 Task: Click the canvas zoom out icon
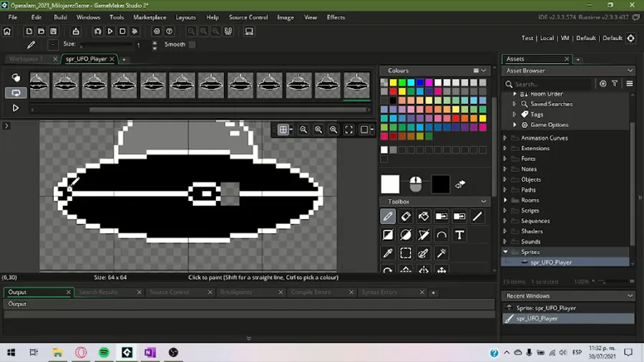tap(303, 129)
